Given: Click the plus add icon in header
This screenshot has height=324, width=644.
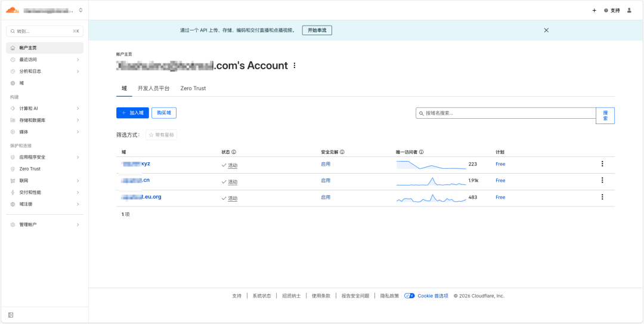Looking at the screenshot, I should coord(594,11).
